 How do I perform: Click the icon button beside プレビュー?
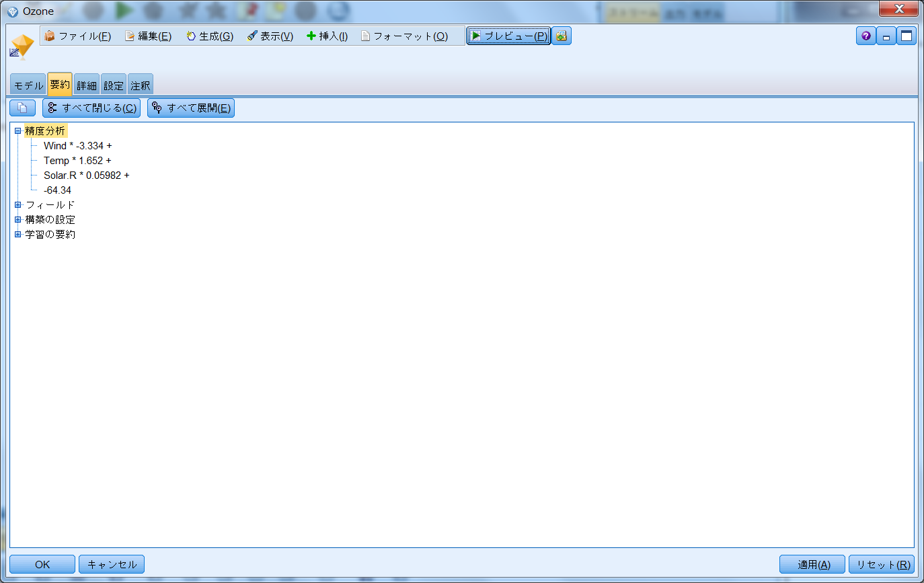(562, 36)
